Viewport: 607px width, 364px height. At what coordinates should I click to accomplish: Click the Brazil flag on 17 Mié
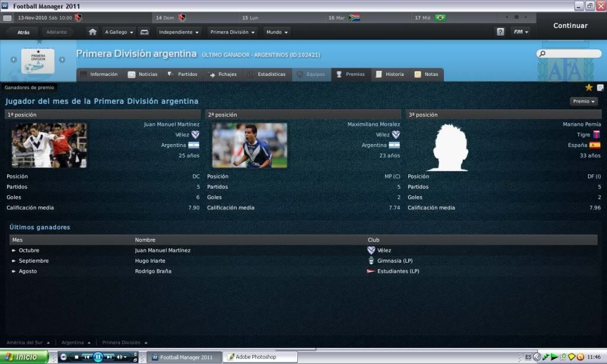[440, 18]
